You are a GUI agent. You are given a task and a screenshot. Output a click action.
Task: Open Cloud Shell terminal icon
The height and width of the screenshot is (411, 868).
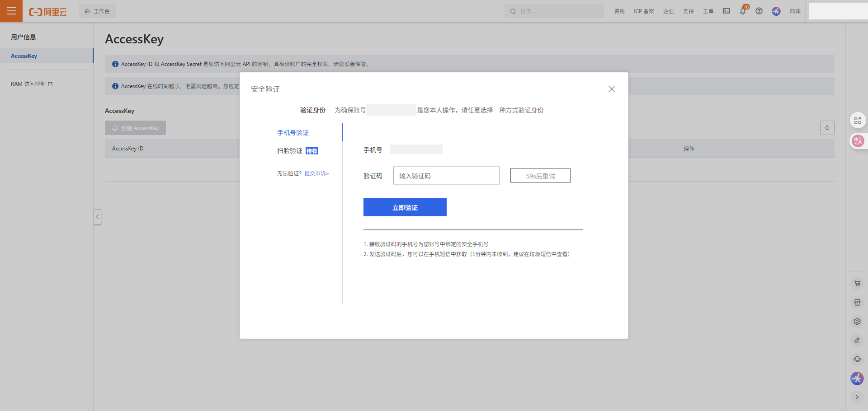pos(726,11)
